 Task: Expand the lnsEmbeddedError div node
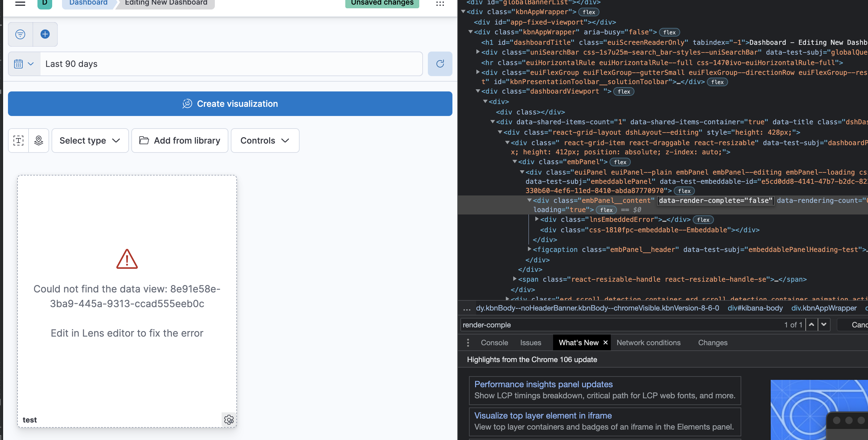pyautogui.click(x=537, y=219)
